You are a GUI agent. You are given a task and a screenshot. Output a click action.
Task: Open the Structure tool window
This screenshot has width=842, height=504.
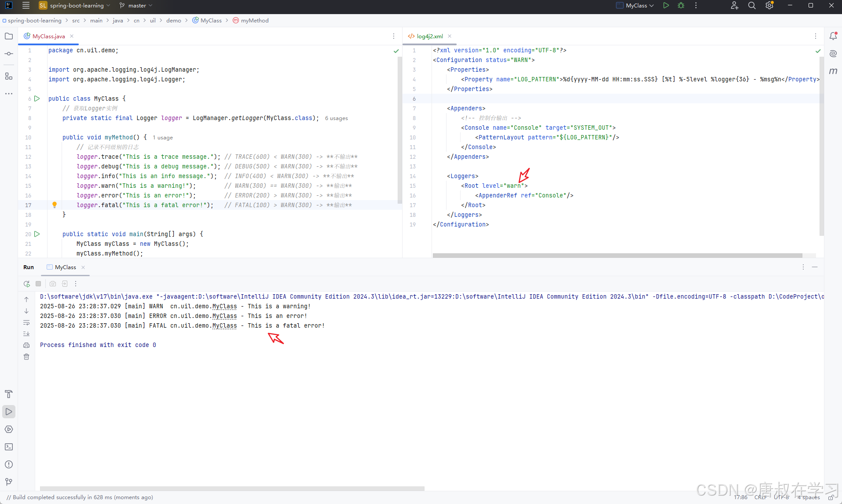tap(9, 76)
